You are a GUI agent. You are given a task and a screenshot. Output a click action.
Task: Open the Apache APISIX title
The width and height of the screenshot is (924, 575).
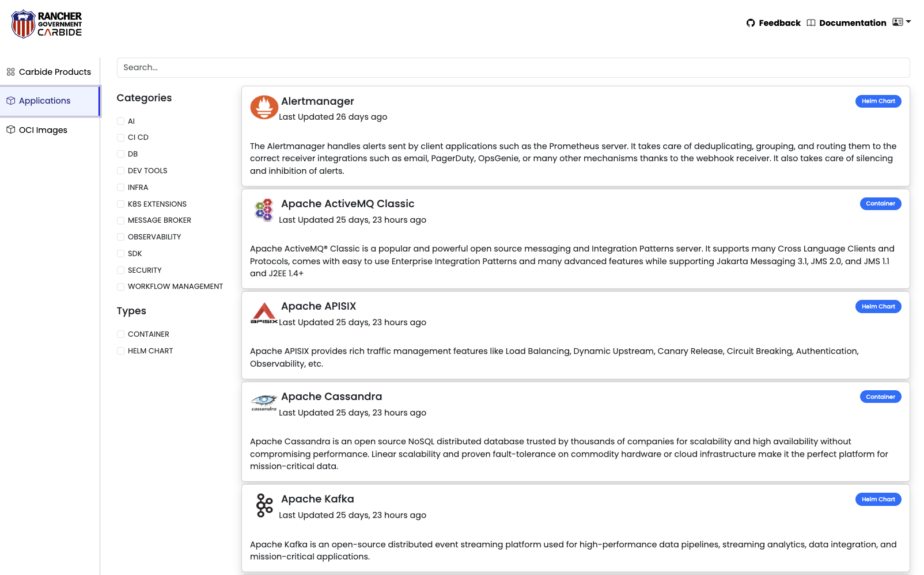click(319, 306)
